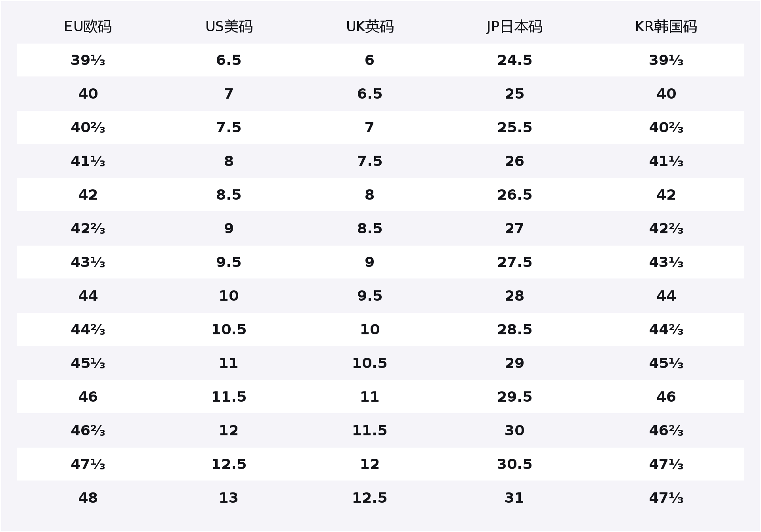This screenshot has width=761, height=532.
Task: Select the JP size 26.5 cell
Action: click(514, 195)
